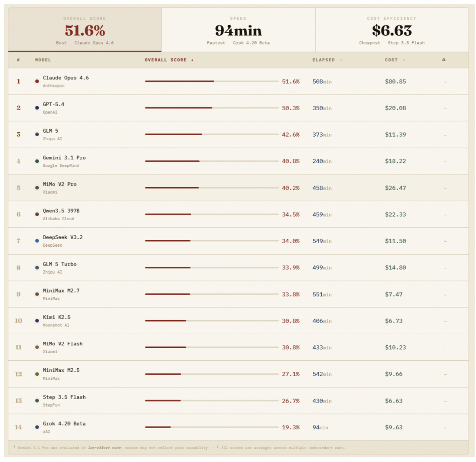Select the 240min elapsed value
Image resolution: width=476 pixels, height=462 pixels.
322,161
